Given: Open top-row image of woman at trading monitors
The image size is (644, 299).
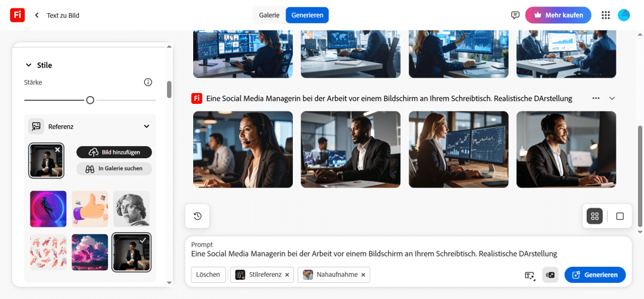Looking at the screenshot, I should click(x=243, y=54).
